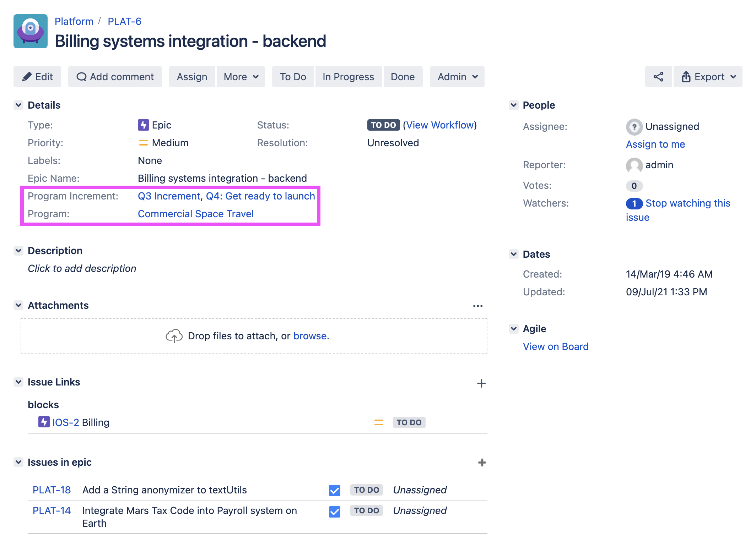Screen dimensions: 756x536
Task: Click the cloud upload icon in attachments
Action: pyautogui.click(x=174, y=336)
